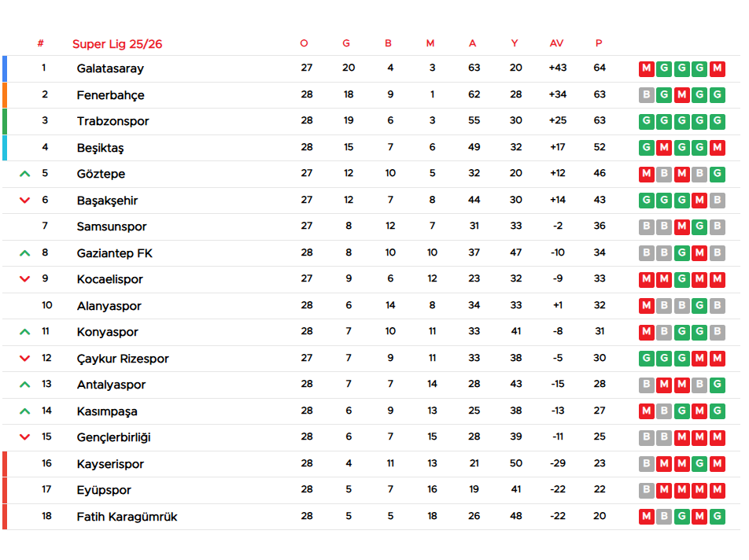The image size is (749, 560).
Task: Select the down arrow next to Kocaelispor
Action: [x=24, y=279]
